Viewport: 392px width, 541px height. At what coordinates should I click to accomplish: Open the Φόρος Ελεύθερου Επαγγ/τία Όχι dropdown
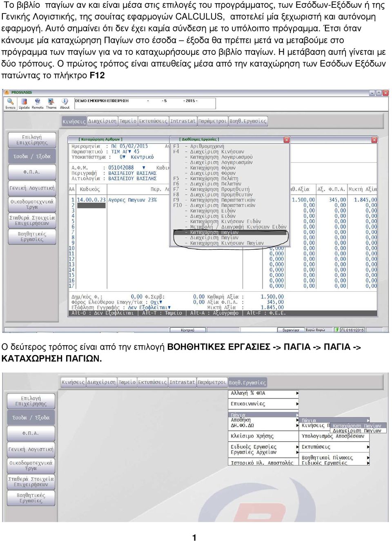click(160, 302)
